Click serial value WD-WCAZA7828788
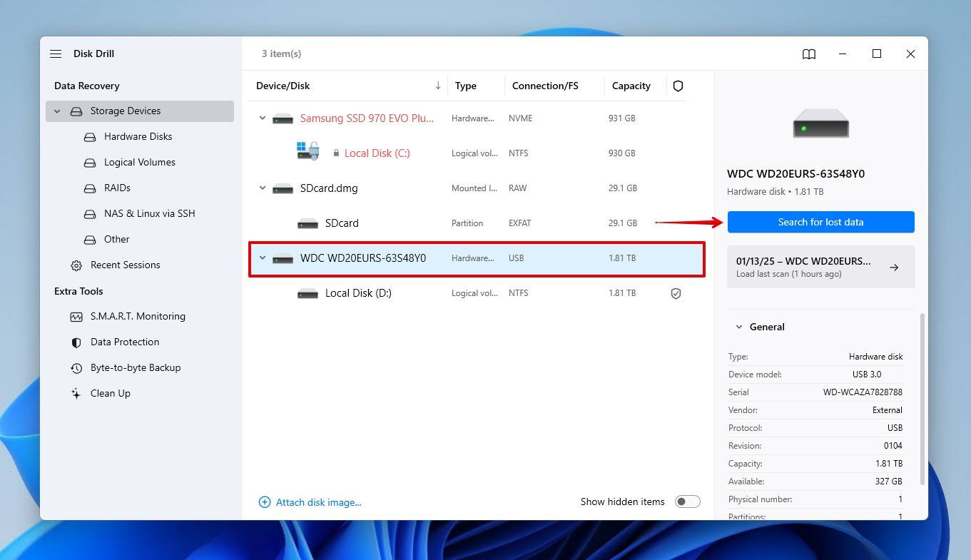Image resolution: width=971 pixels, height=560 pixels. click(x=863, y=392)
